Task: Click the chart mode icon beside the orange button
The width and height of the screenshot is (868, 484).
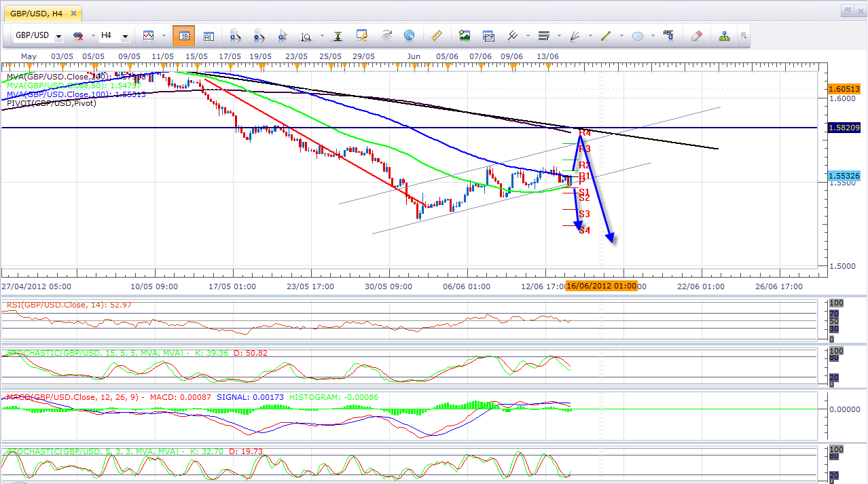Action: 209,36
